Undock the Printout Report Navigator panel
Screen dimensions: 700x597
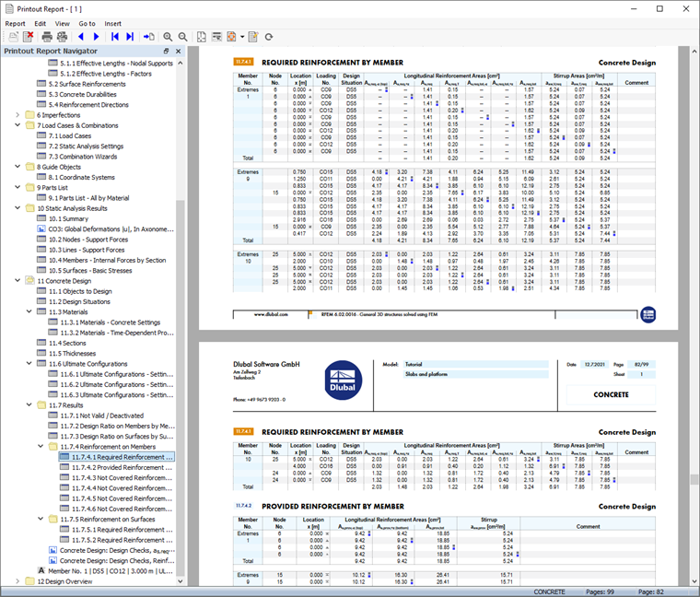click(166, 52)
